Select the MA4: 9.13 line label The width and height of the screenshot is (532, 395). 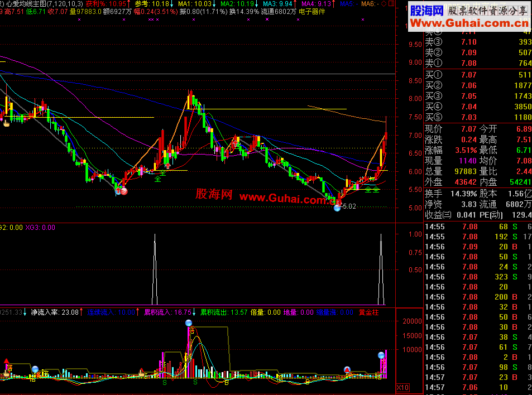coord(316,4)
